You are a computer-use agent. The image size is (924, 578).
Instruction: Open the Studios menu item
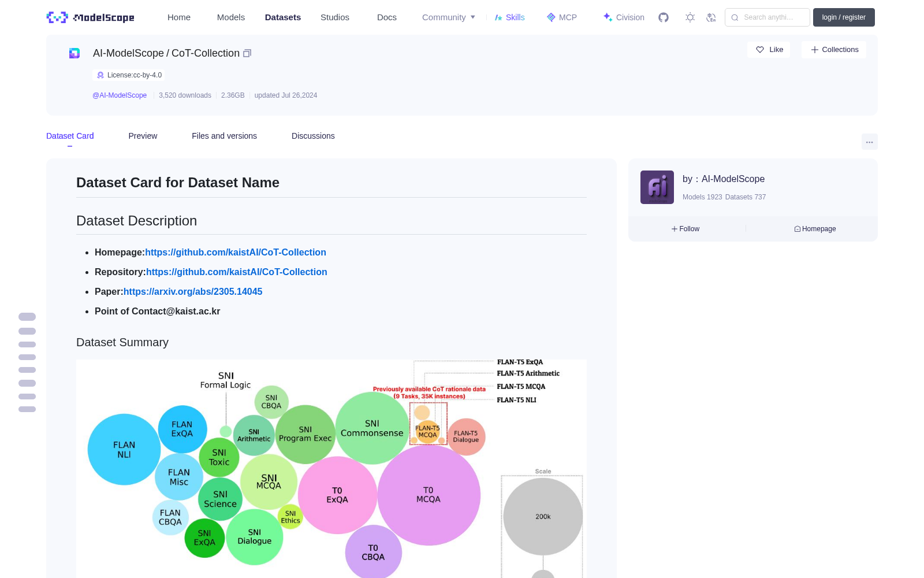335,17
